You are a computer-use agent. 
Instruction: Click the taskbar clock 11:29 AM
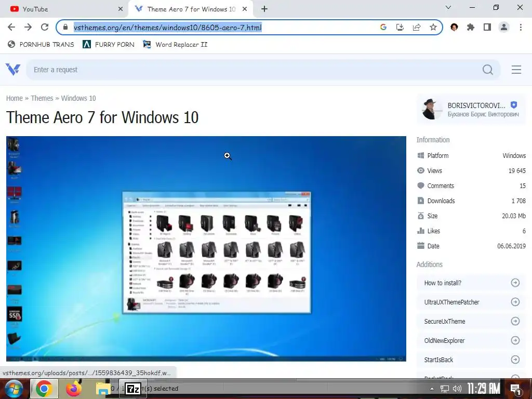(x=483, y=389)
